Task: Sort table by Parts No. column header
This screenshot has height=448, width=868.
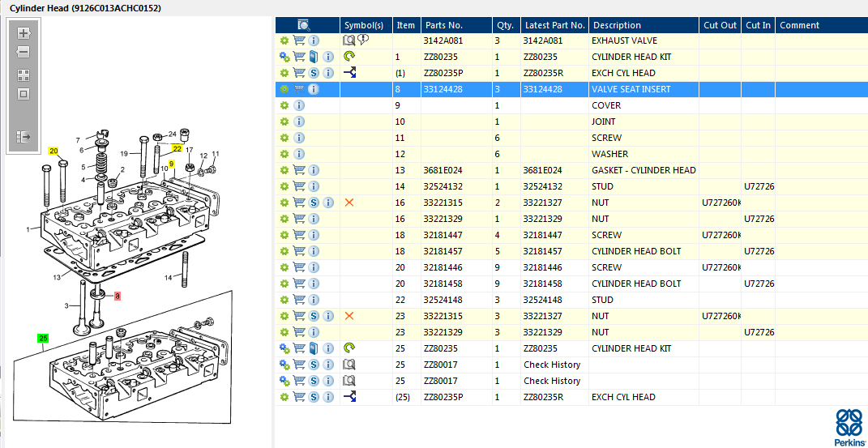Action: click(x=444, y=25)
